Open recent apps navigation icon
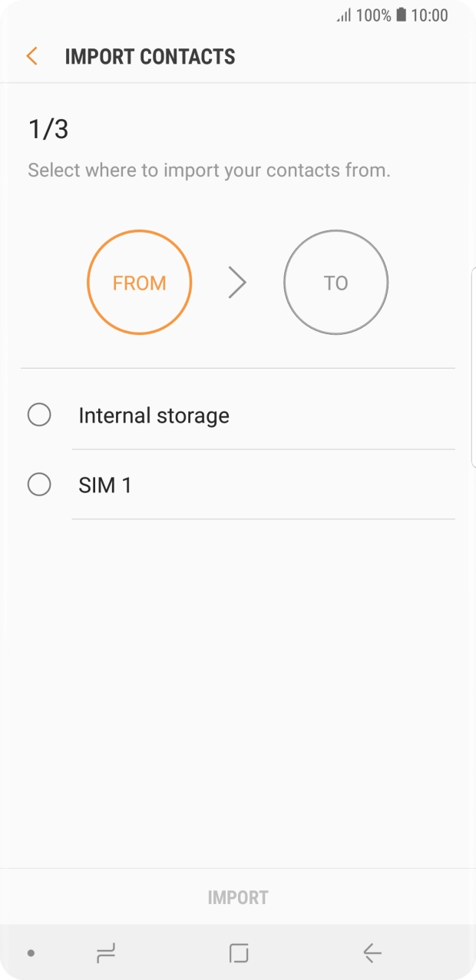The image size is (476, 980). [x=106, y=953]
